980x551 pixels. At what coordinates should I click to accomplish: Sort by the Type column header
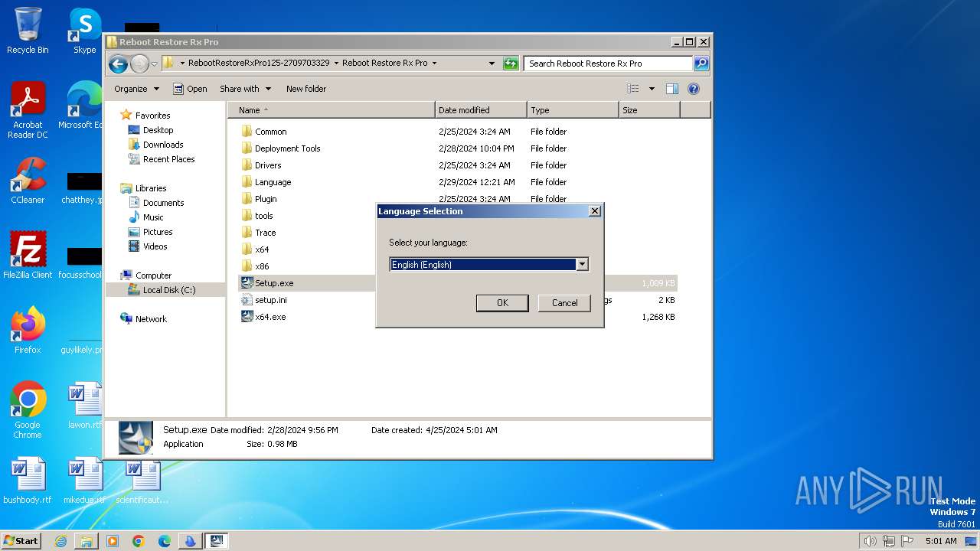[573, 110]
